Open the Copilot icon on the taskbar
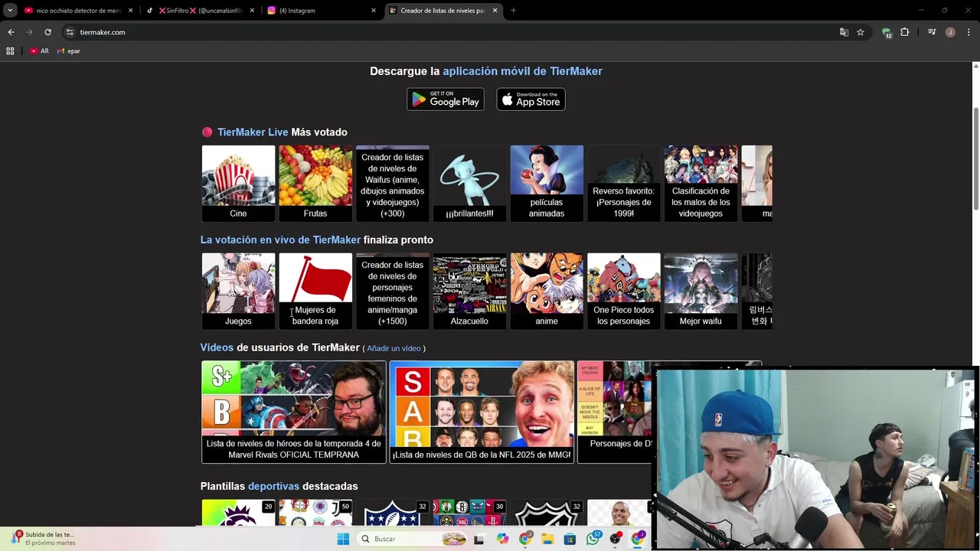 (502, 539)
